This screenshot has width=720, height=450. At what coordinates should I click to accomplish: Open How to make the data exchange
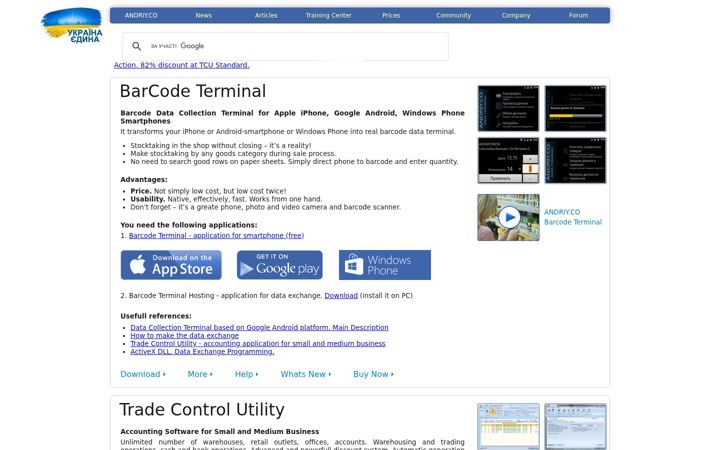click(184, 336)
